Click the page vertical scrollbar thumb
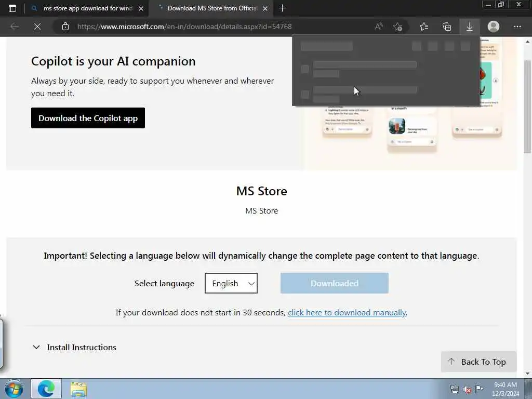This screenshot has width=532, height=399. [527, 106]
